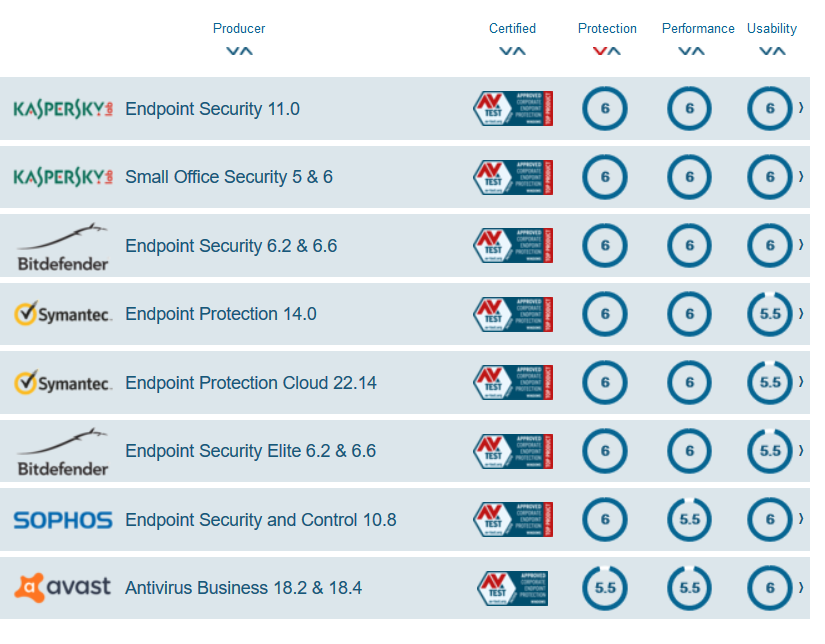Click the Performance column header
The width and height of the screenshot is (825, 644).
pos(698,29)
